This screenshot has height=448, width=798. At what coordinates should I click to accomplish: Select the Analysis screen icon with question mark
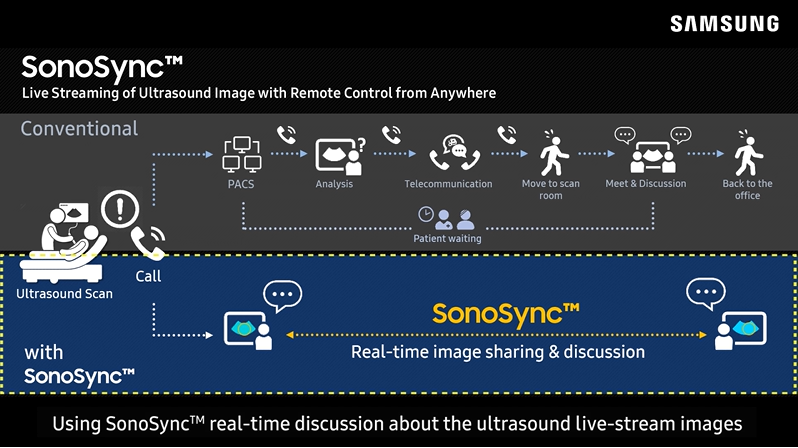click(x=339, y=156)
